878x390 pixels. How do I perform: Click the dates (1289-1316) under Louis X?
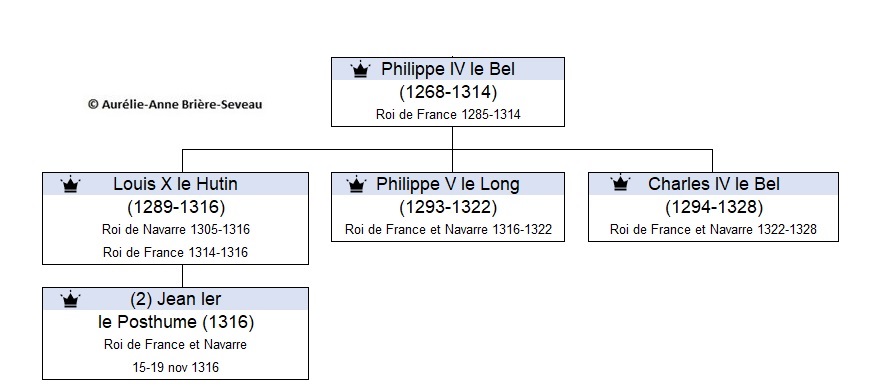(176, 207)
